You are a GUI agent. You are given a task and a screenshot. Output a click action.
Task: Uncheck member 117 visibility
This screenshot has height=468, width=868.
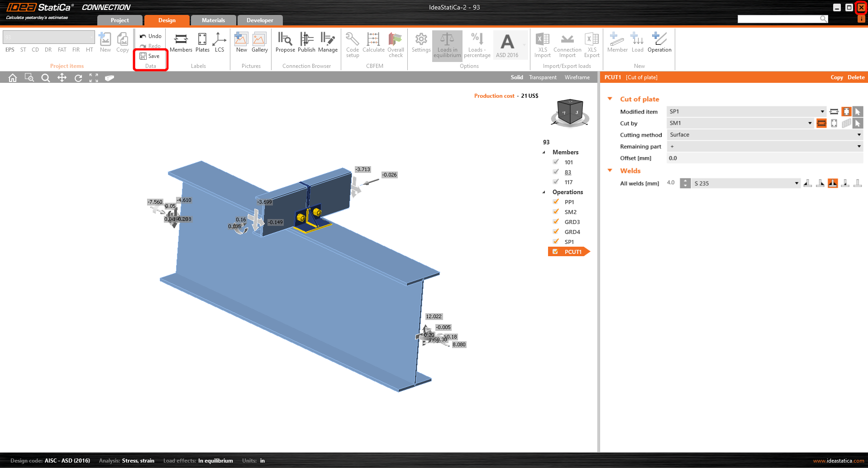tap(556, 181)
